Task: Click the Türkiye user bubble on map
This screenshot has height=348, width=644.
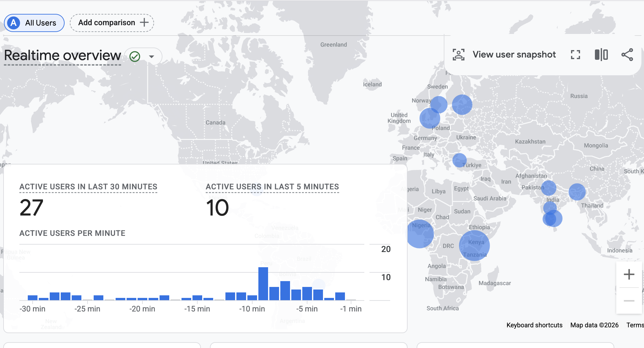Action: [x=459, y=160]
